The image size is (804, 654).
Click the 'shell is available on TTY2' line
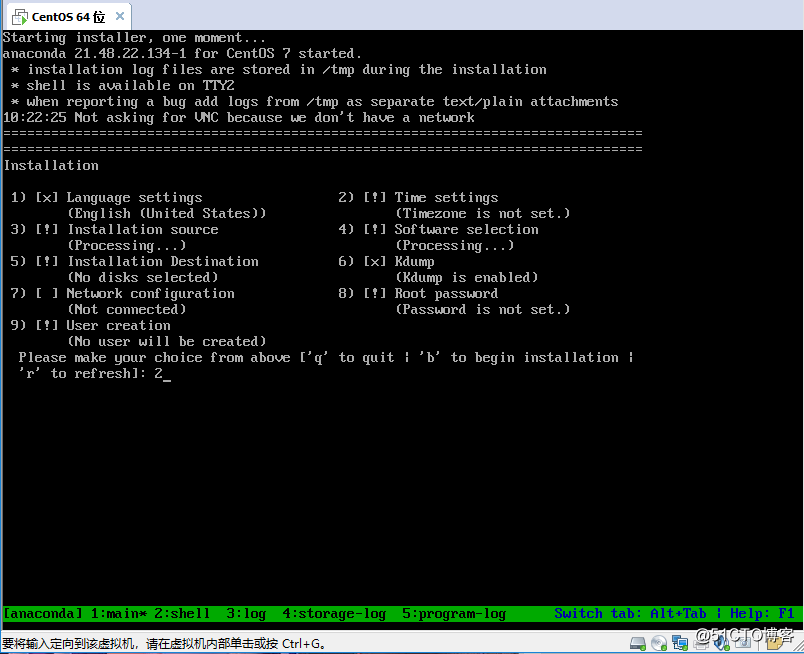click(x=123, y=86)
